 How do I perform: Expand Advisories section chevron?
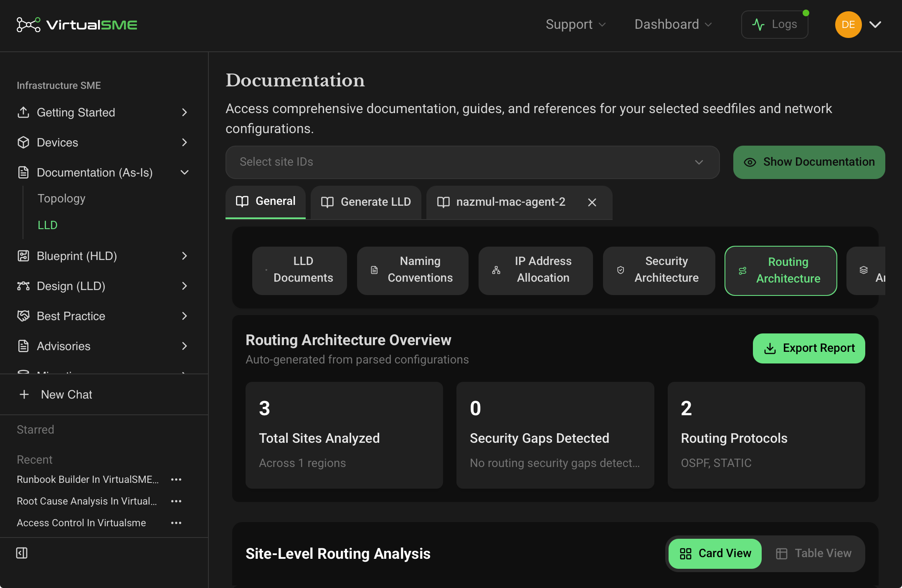[185, 346]
